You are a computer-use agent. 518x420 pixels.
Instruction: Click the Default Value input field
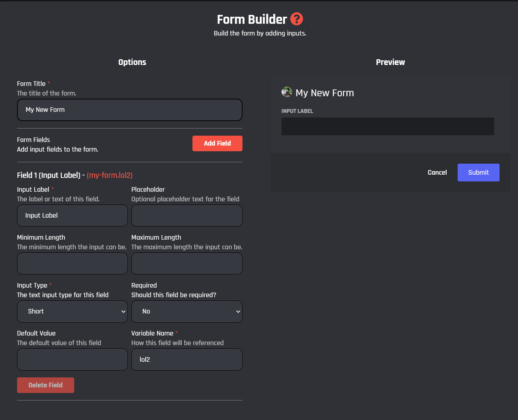72,359
